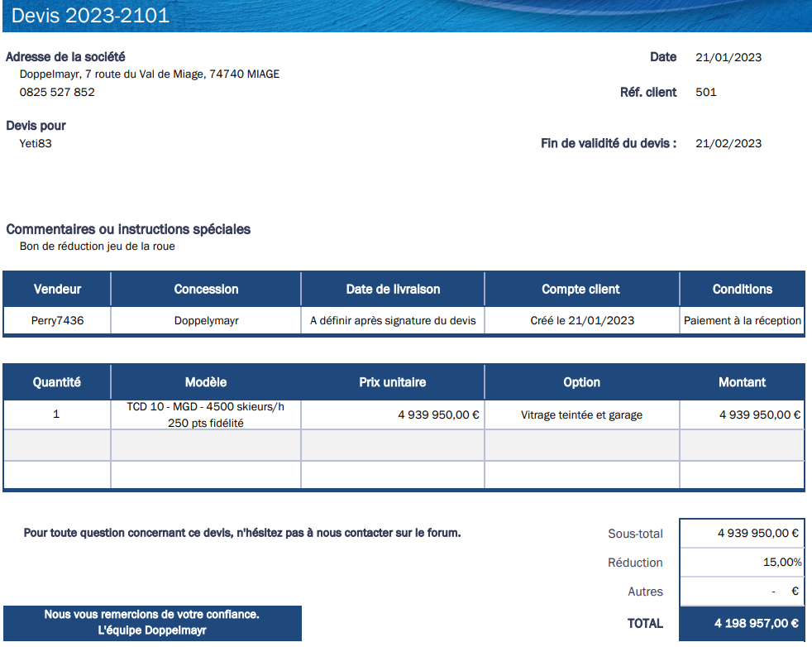Select 'Fin de validité du devis :' label

pyautogui.click(x=609, y=143)
